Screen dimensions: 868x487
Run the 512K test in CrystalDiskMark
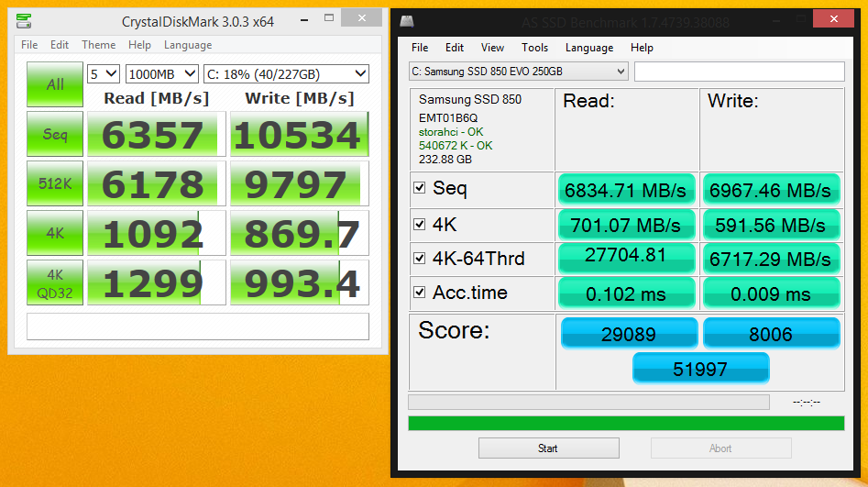point(55,183)
